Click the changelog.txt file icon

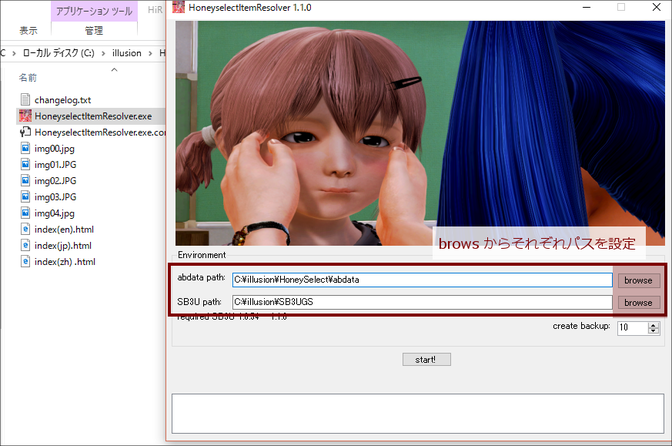pyautogui.click(x=25, y=99)
